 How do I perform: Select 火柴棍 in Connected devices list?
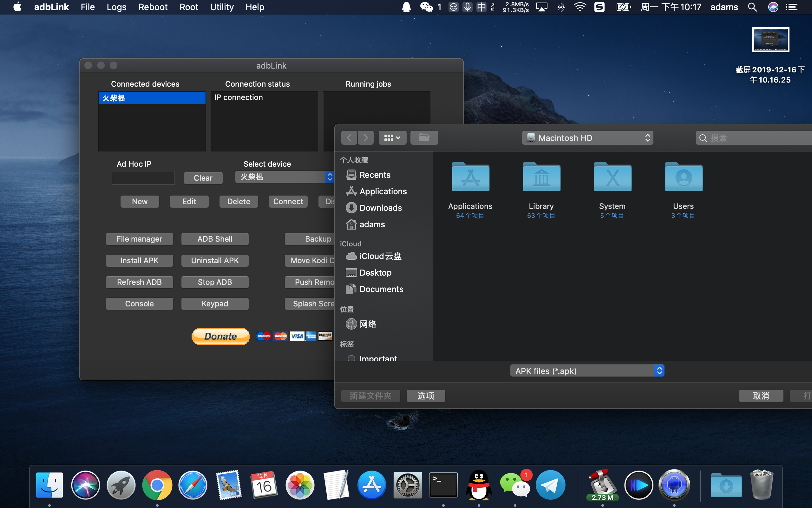tap(152, 98)
